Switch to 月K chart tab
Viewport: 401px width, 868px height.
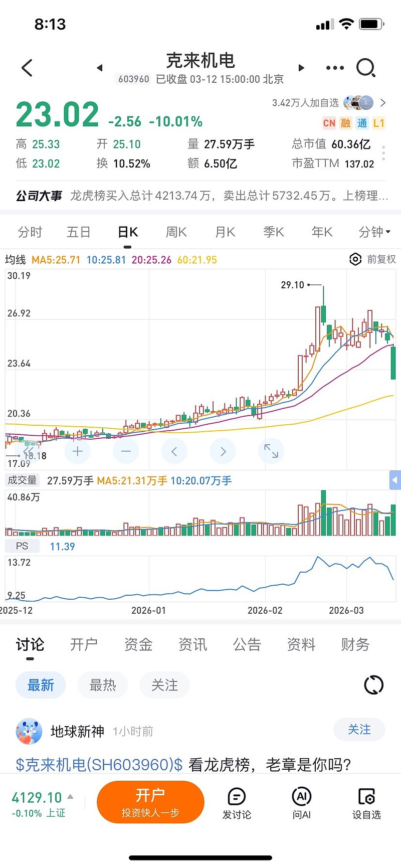point(225,232)
